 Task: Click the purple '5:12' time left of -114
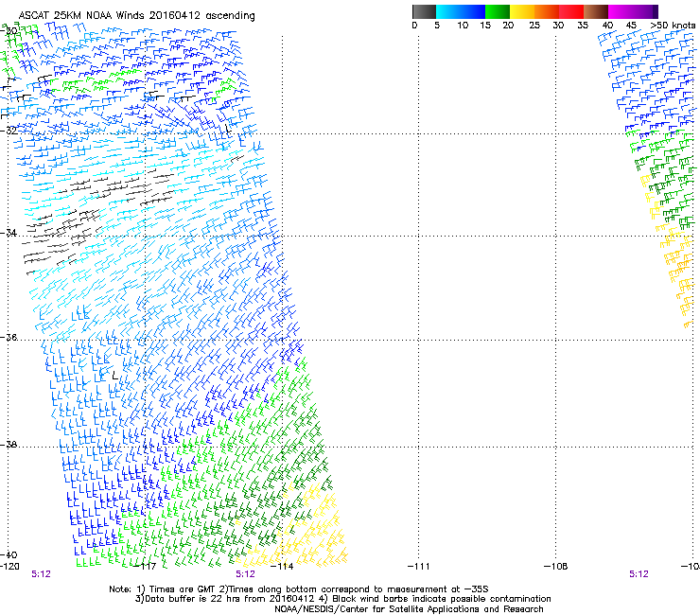246,574
